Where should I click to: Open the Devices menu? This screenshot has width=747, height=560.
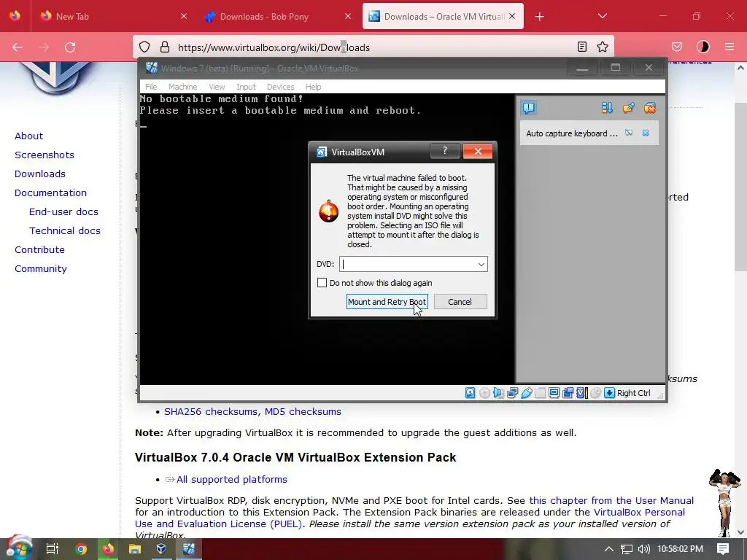coord(281,87)
